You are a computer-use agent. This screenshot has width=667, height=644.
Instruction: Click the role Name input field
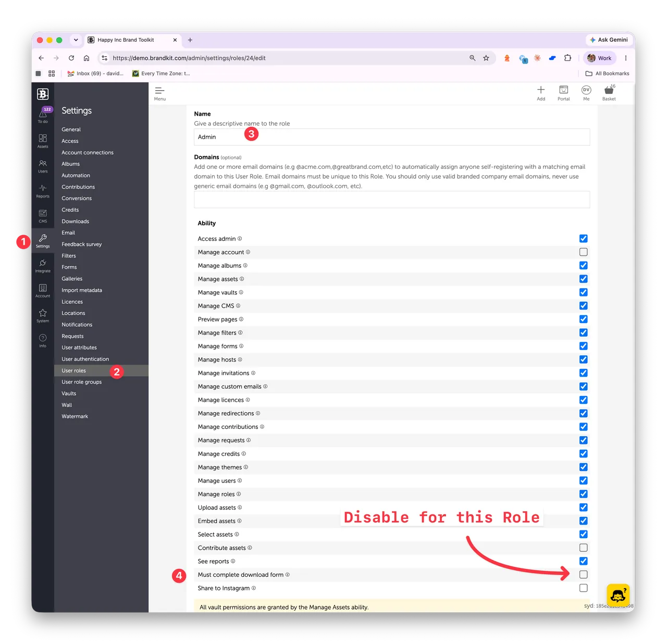coord(392,137)
